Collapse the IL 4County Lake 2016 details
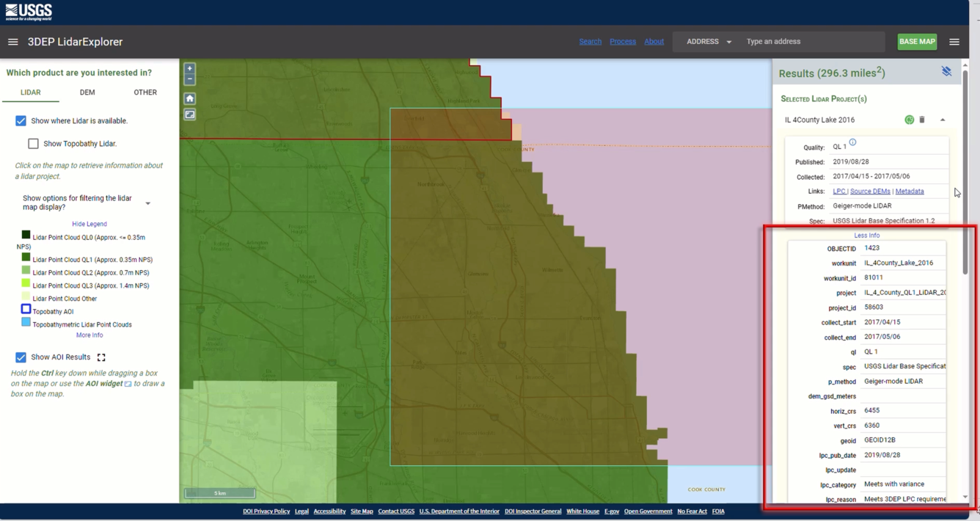Viewport: 980px width, 521px height. (943, 119)
